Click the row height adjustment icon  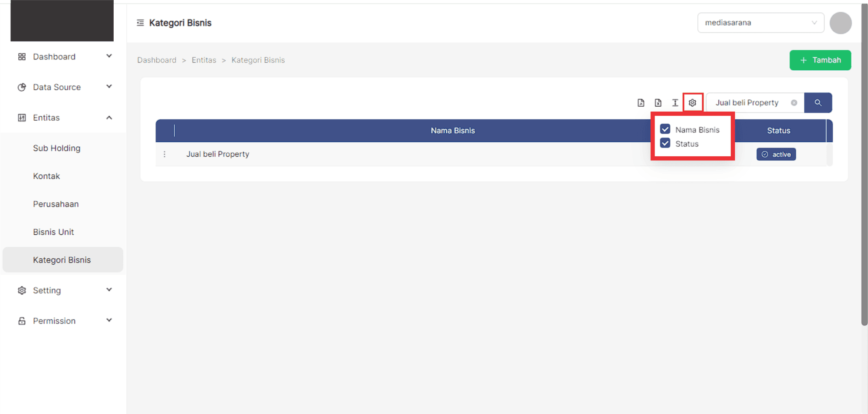point(675,103)
